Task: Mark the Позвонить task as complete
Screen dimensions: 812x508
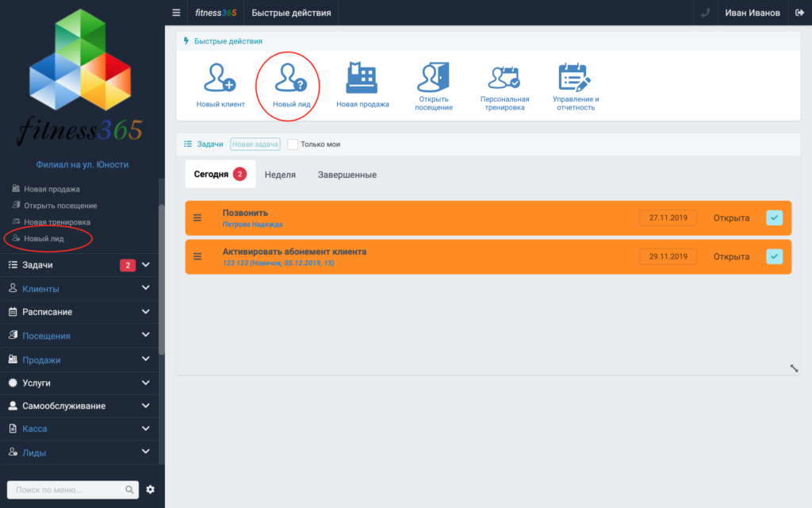Action: (x=774, y=217)
